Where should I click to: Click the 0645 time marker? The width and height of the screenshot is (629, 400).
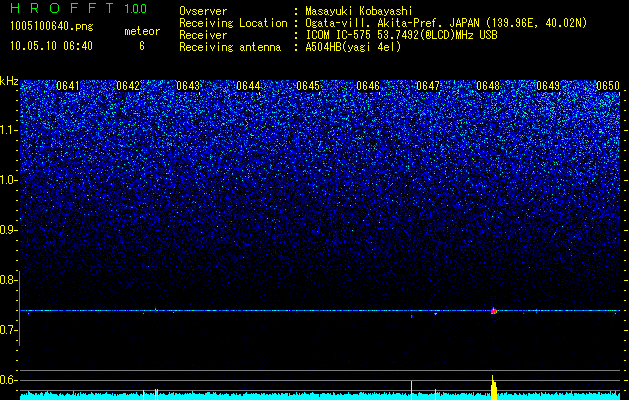pos(308,86)
